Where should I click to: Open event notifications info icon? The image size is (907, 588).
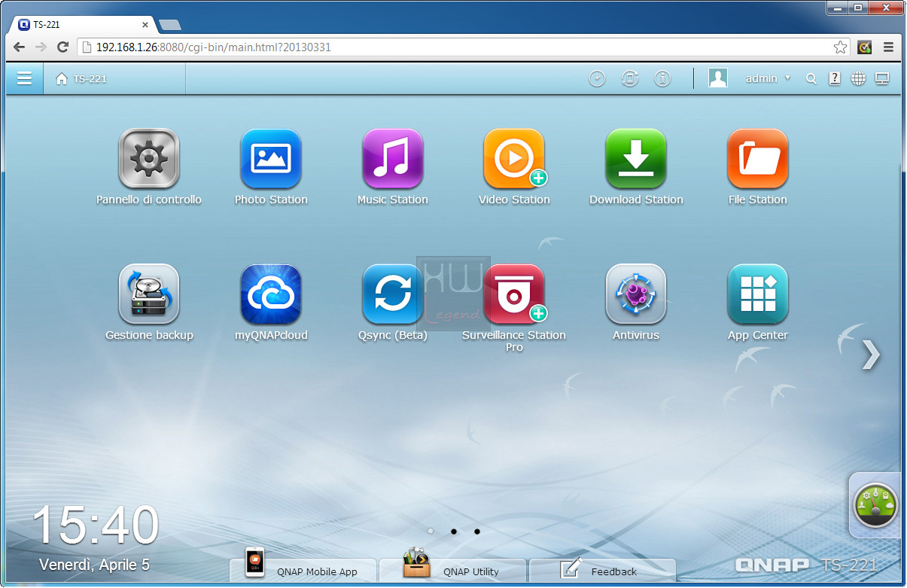[662, 78]
